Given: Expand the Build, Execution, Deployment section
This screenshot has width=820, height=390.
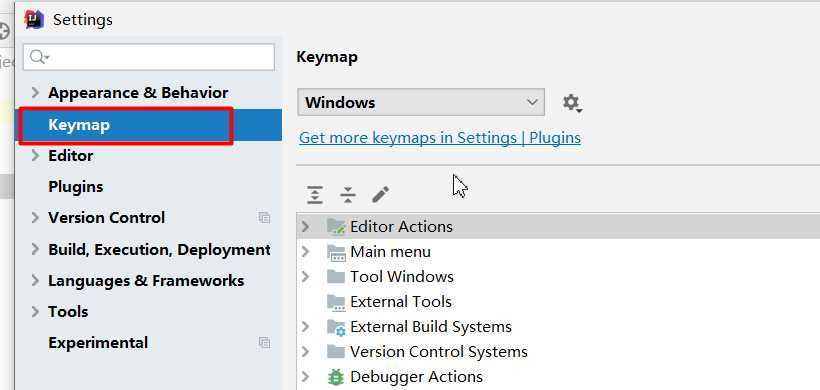Looking at the screenshot, I should click(35, 249).
